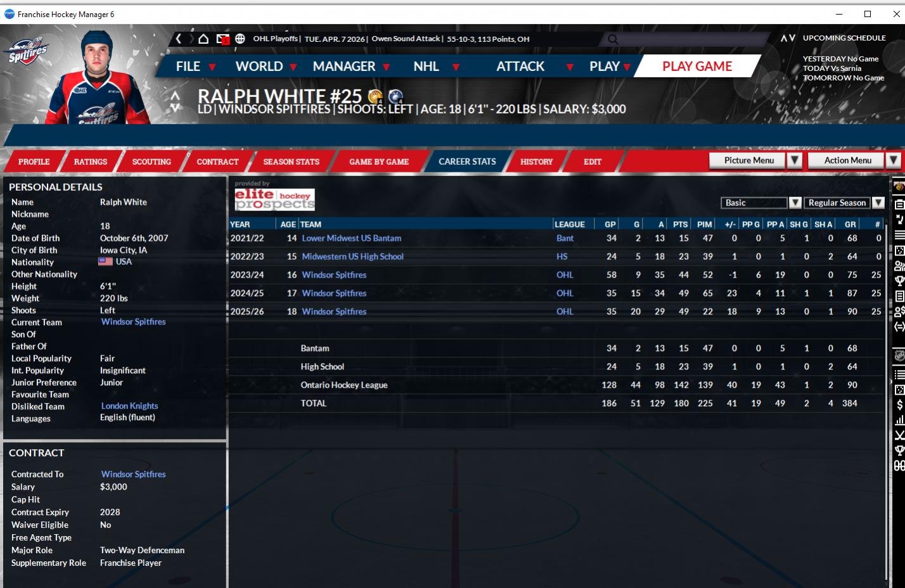Open the league bar chart icon

tap(899, 420)
